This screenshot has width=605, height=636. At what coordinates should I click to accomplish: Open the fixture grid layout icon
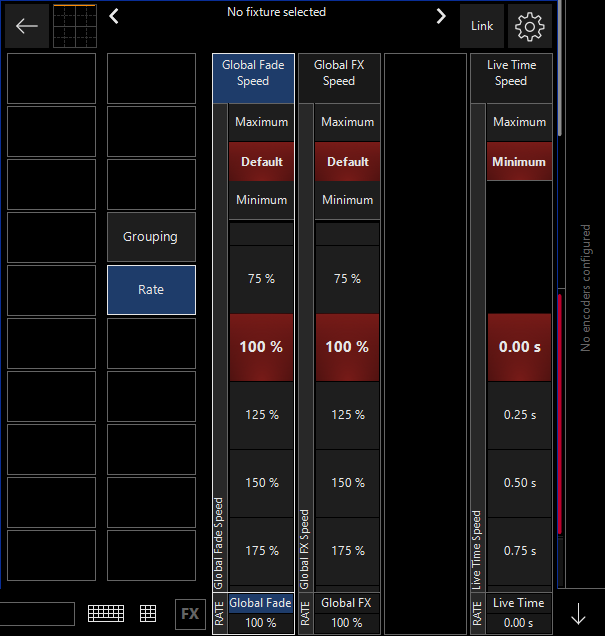[75, 26]
